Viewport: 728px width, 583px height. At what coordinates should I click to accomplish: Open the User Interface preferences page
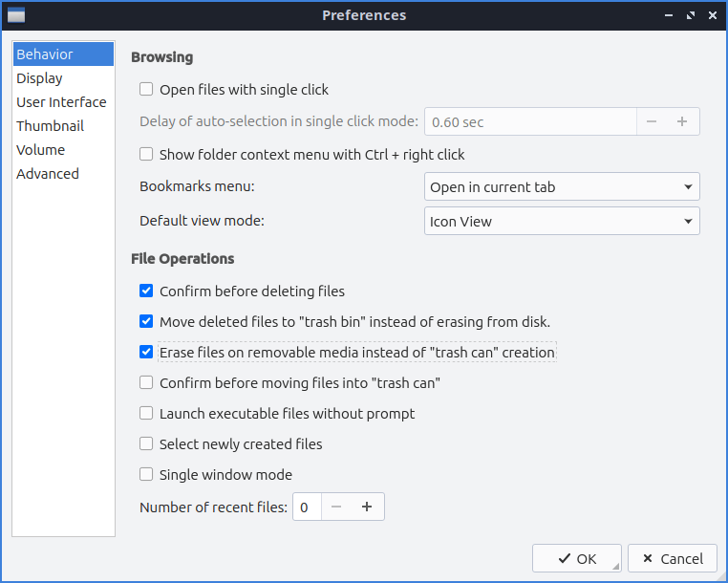coord(61,102)
